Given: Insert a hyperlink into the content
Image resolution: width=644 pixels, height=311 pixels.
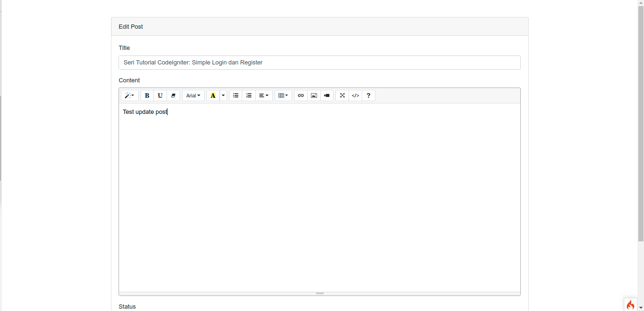Looking at the screenshot, I should coord(301,96).
